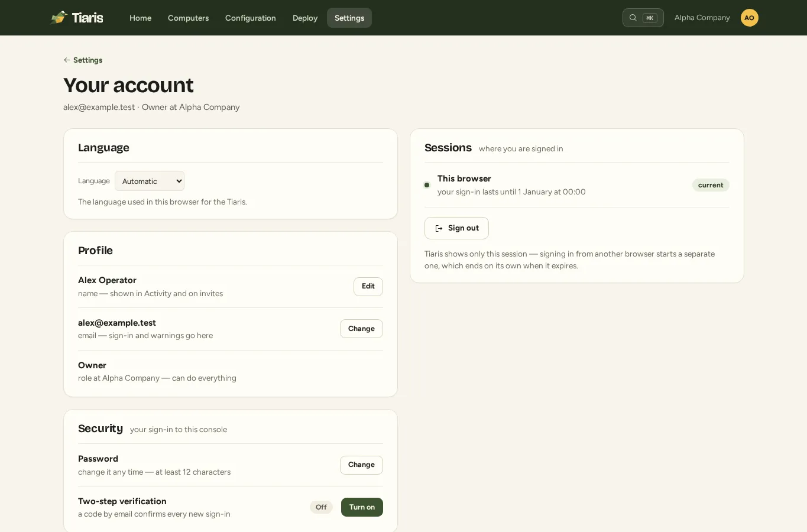Image resolution: width=807 pixels, height=532 pixels.
Task: Go to the Home tab
Action: (141, 18)
